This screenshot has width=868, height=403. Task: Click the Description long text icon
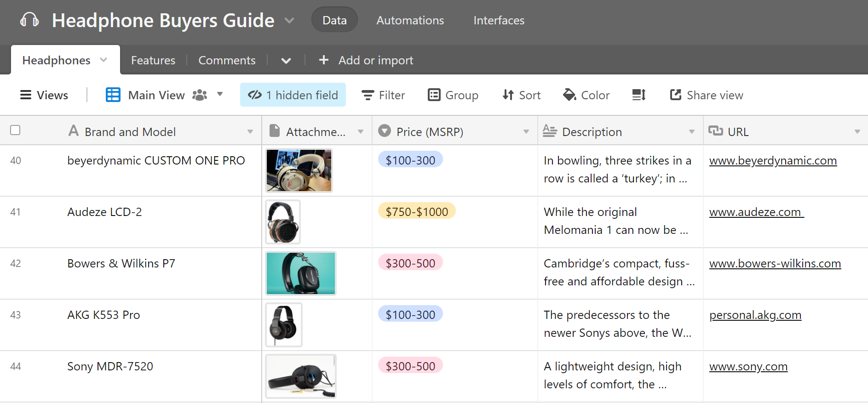pyautogui.click(x=550, y=131)
